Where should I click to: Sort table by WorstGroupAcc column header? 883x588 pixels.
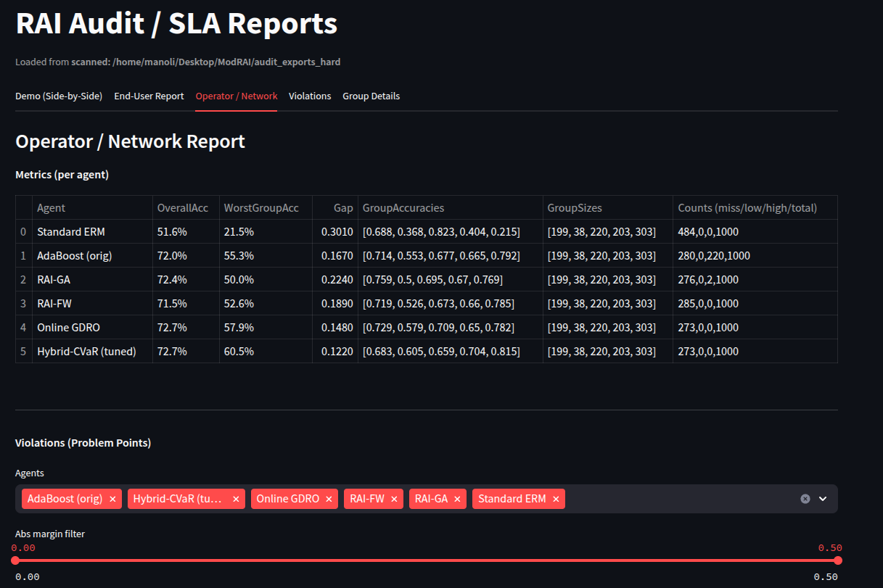click(x=261, y=208)
